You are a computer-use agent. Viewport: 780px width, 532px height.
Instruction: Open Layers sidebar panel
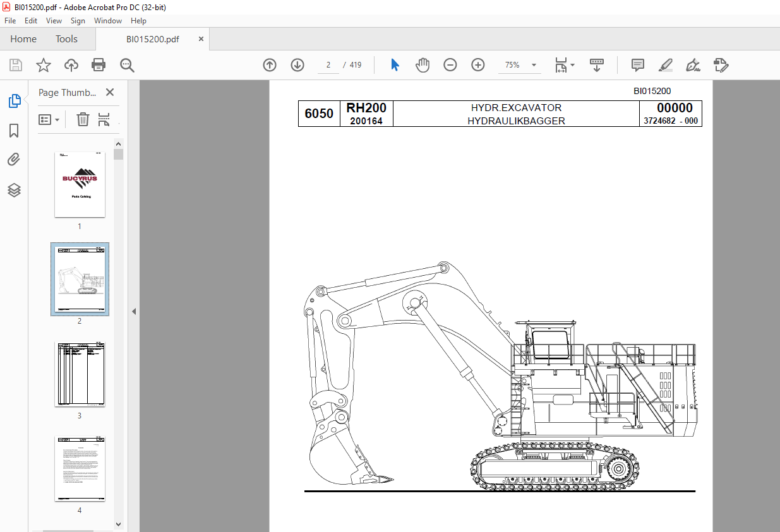click(x=14, y=190)
